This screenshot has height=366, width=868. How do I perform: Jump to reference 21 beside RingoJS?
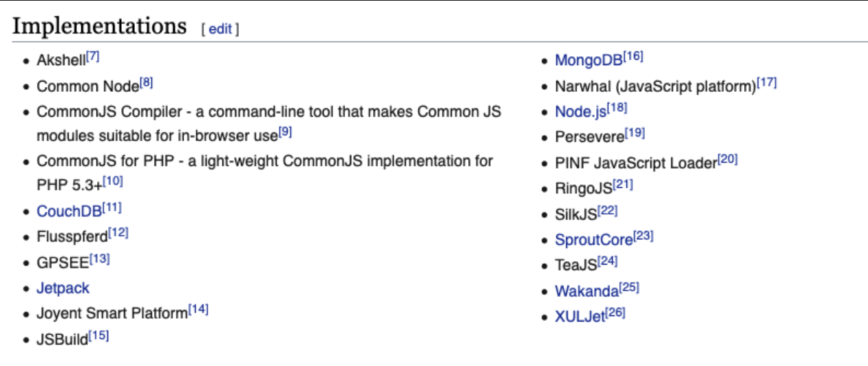(x=623, y=185)
